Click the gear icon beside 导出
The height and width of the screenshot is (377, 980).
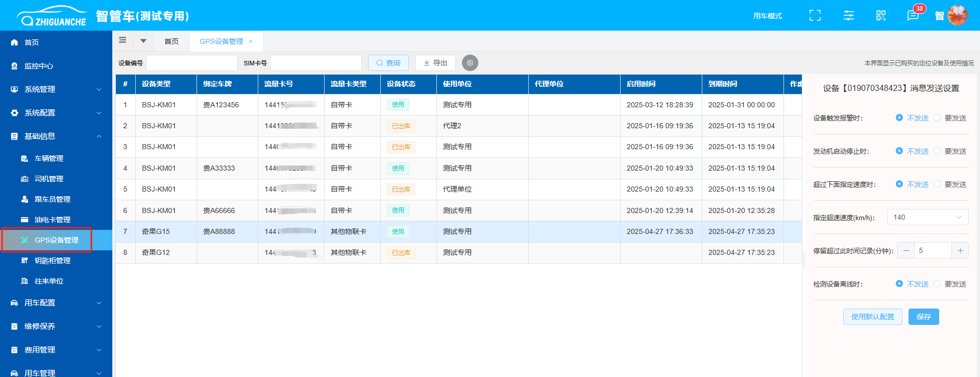[x=470, y=63]
